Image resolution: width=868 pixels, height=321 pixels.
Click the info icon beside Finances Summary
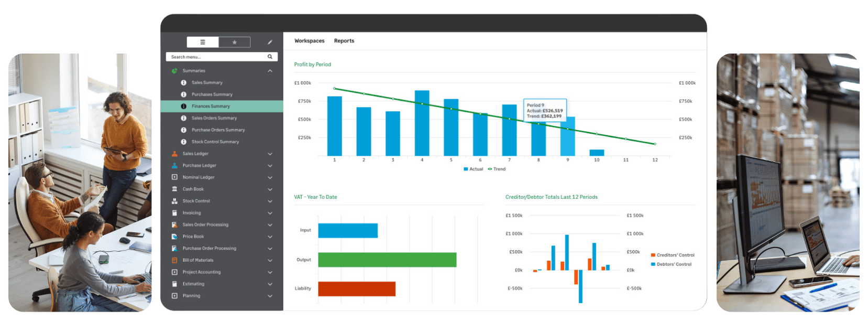pyautogui.click(x=183, y=106)
